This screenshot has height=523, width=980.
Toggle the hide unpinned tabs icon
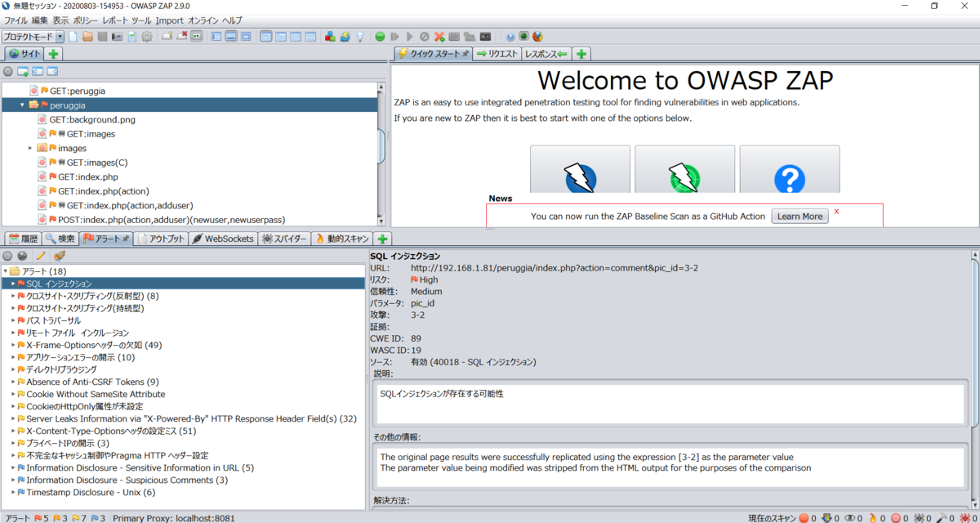[x=183, y=37]
